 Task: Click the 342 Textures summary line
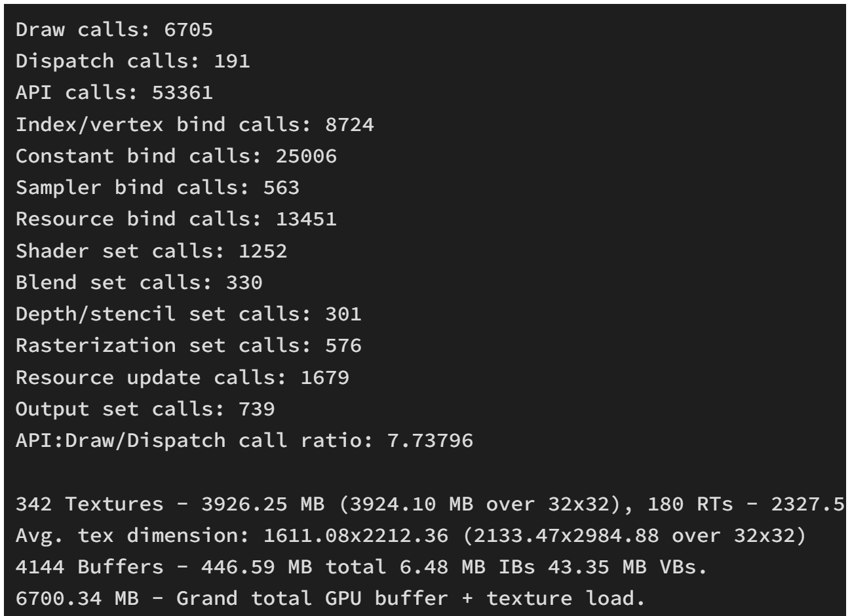coord(430,504)
